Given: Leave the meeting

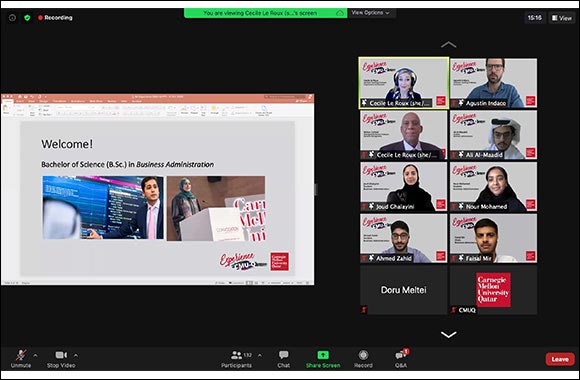Looking at the screenshot, I should [x=560, y=359].
